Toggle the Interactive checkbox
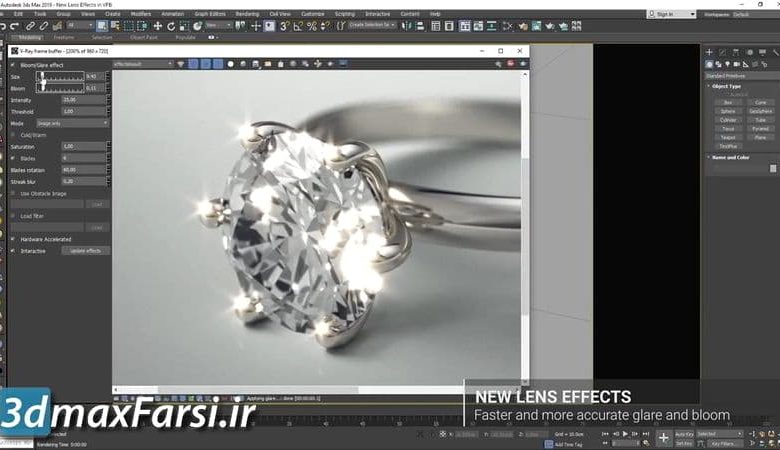The height and width of the screenshot is (450, 780). click(13, 251)
